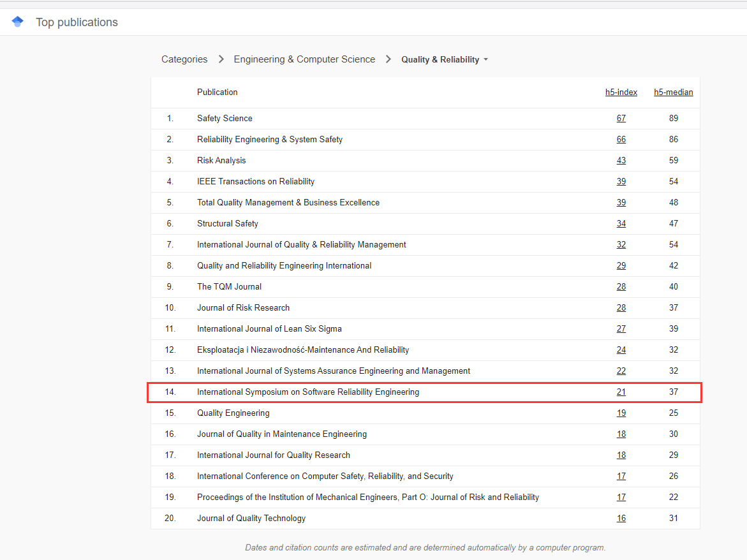The height and width of the screenshot is (560, 747).
Task: Click Journal of Quality Technology h5-median 31
Action: [673, 518]
